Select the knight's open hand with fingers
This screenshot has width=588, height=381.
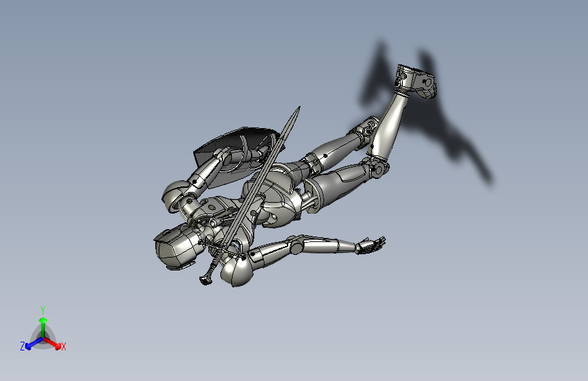pyautogui.click(x=370, y=245)
